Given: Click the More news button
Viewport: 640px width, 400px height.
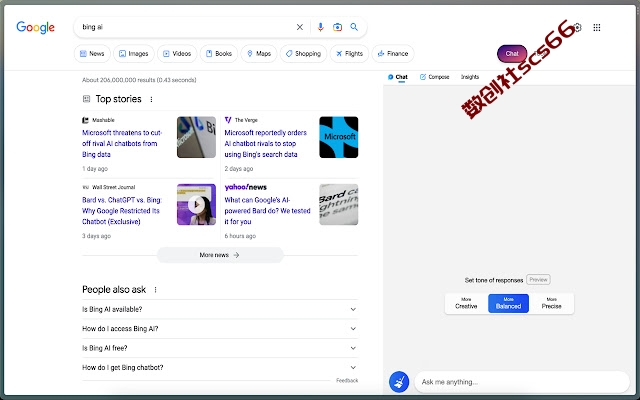Looking at the screenshot, I should coord(220,255).
